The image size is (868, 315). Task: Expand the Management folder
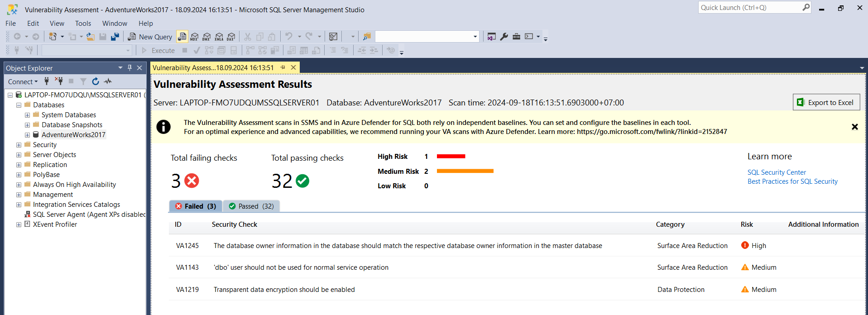click(19, 195)
